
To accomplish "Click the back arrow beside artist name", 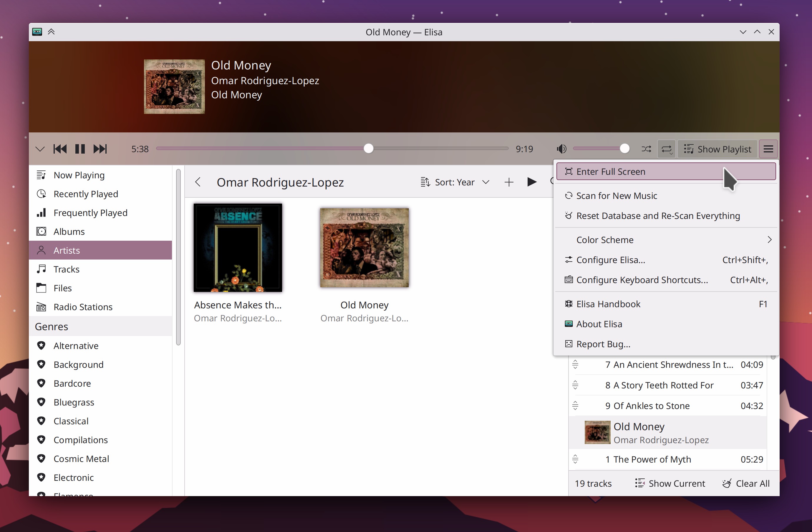I will [x=198, y=182].
